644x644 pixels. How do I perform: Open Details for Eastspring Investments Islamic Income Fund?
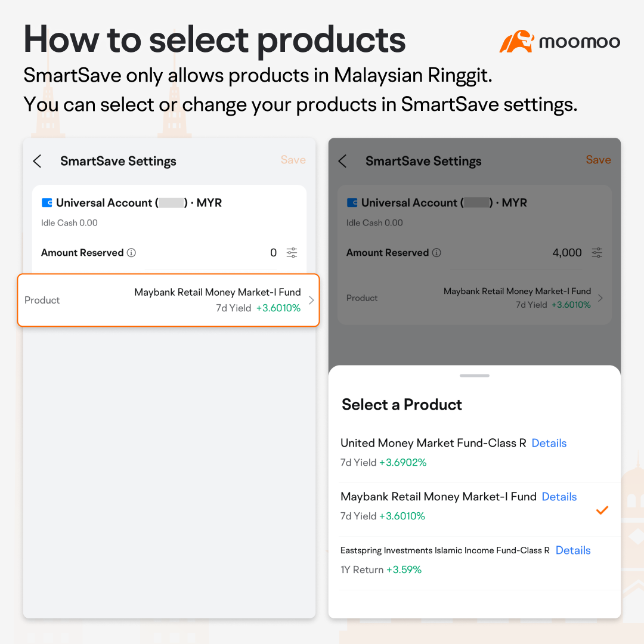click(x=572, y=550)
